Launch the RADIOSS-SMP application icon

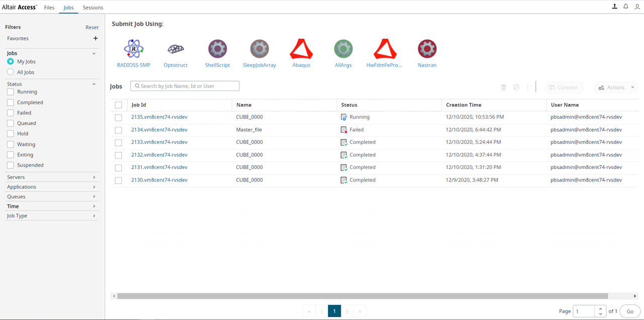[x=134, y=49]
